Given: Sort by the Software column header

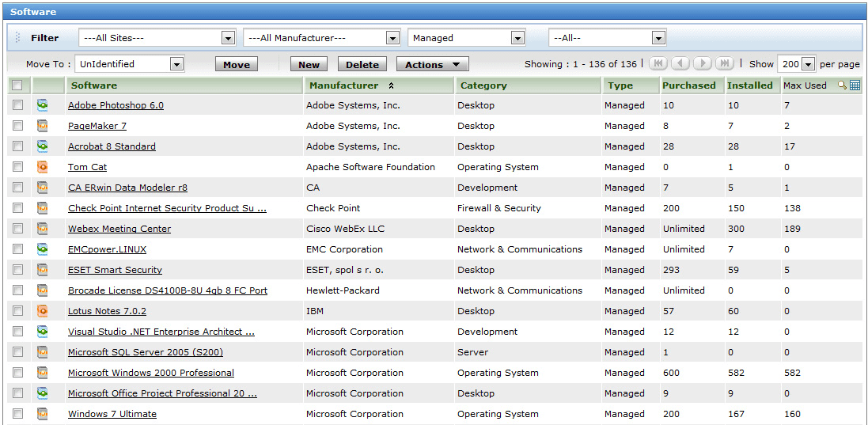Looking at the screenshot, I should point(184,85).
